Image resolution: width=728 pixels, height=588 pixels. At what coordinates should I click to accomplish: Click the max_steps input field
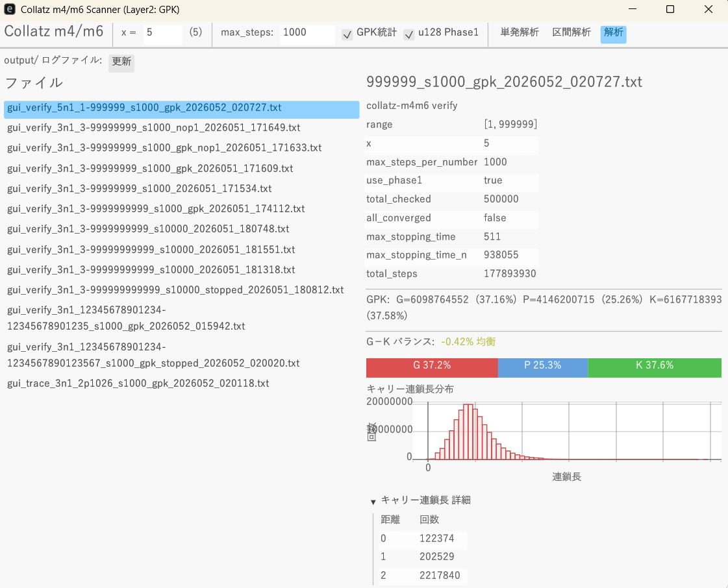coord(307,33)
